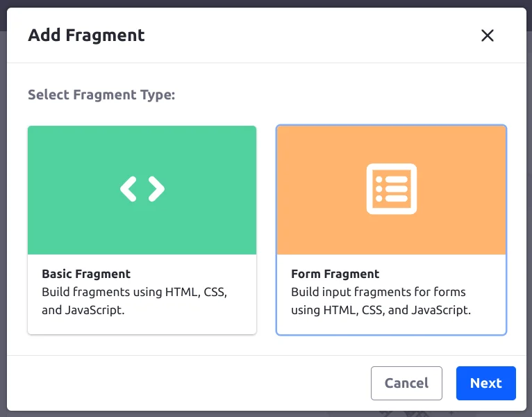Select the Basic Fragment card

click(142, 229)
